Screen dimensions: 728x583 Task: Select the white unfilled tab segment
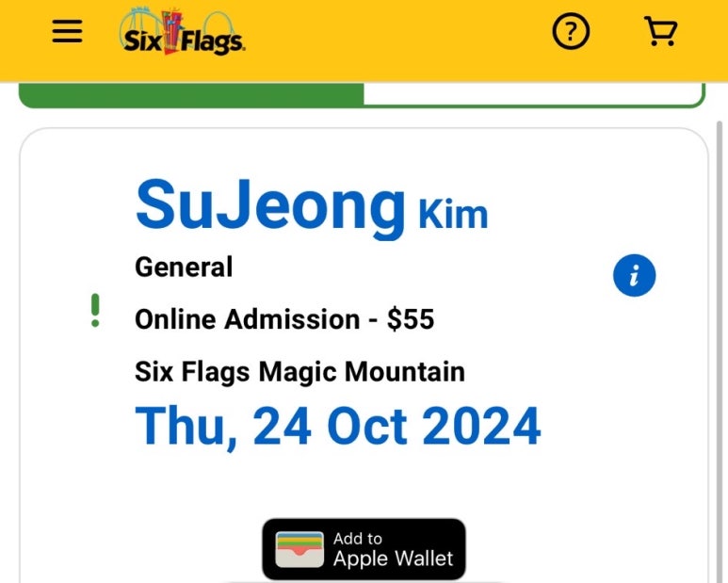tap(534, 94)
